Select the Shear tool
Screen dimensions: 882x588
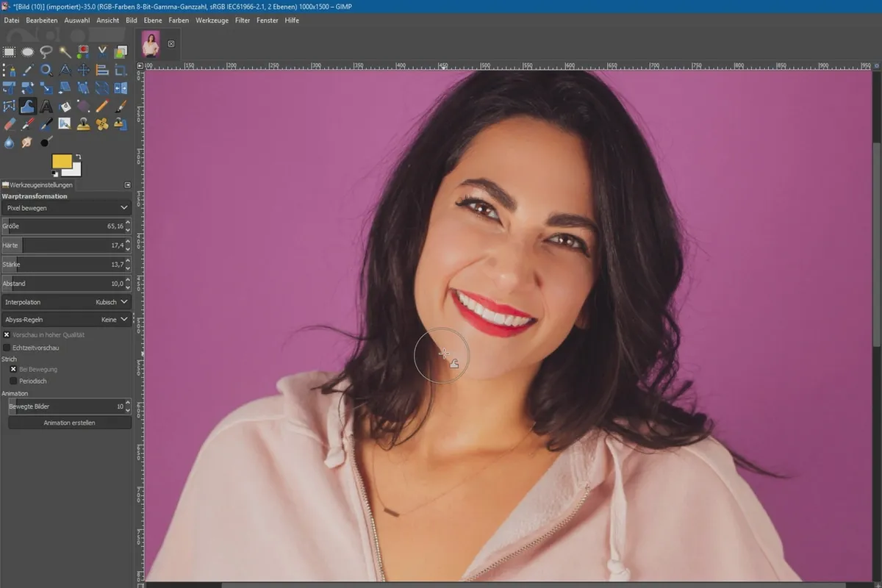point(65,88)
